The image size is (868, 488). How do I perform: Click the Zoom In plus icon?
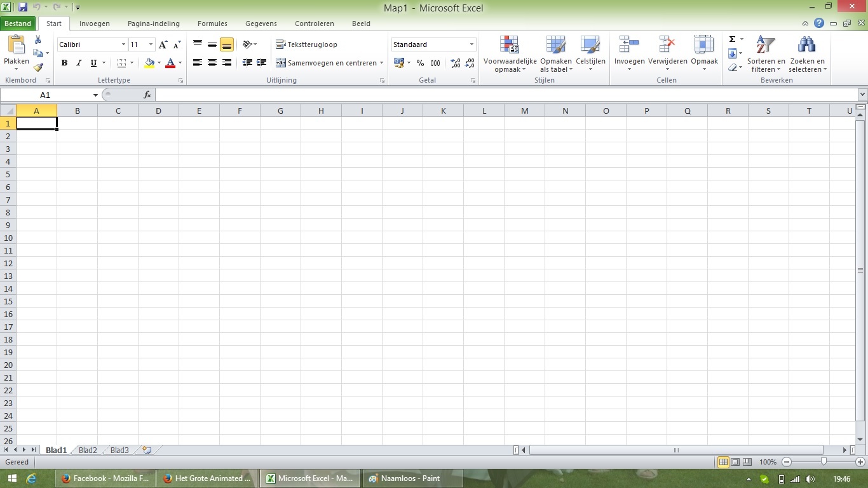pyautogui.click(x=860, y=462)
